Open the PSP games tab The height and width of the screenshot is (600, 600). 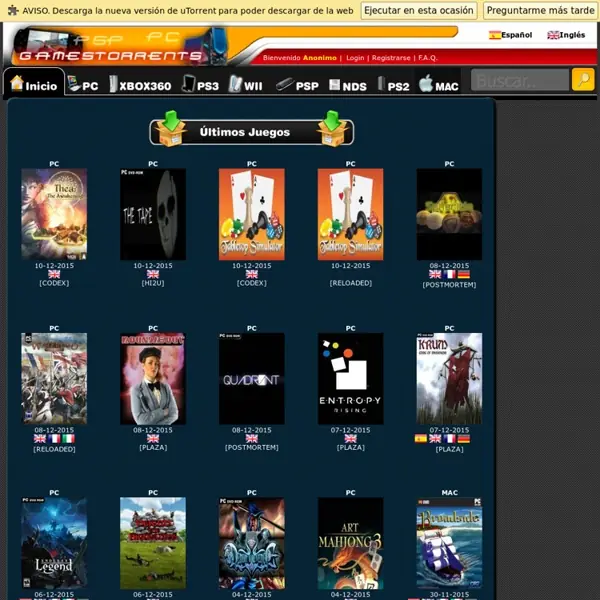297,84
